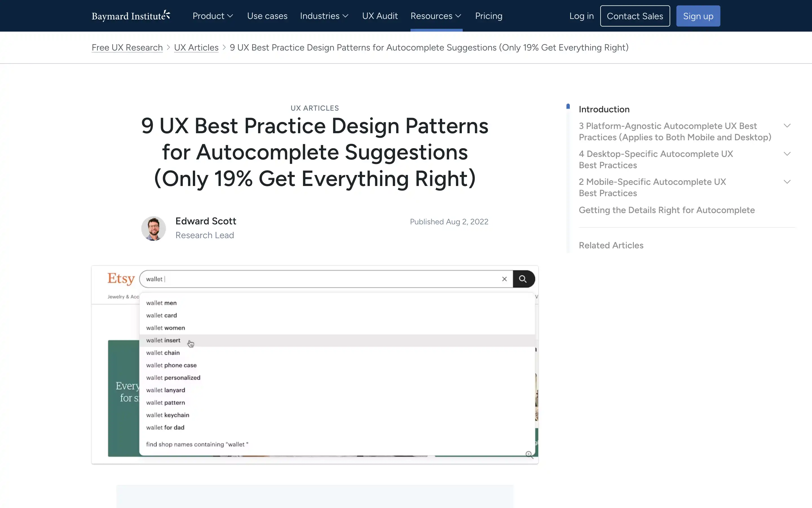Jump to the Introduction section
812x508 pixels.
[x=604, y=109]
